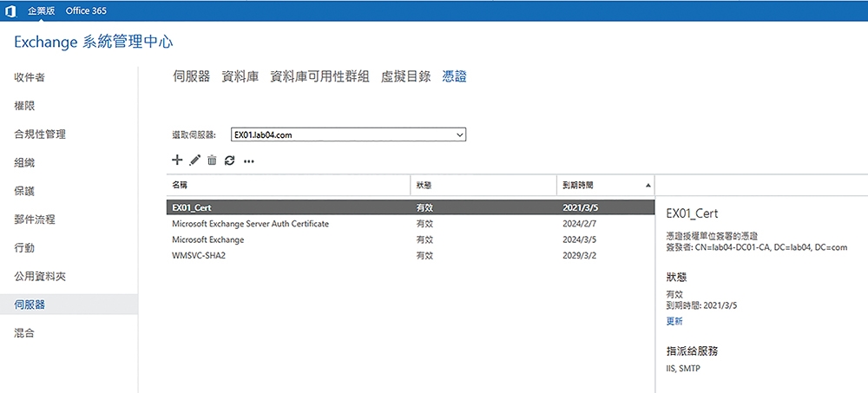Click the Office logo icon in header
This screenshot has height=393, width=868.
pyautogui.click(x=11, y=11)
